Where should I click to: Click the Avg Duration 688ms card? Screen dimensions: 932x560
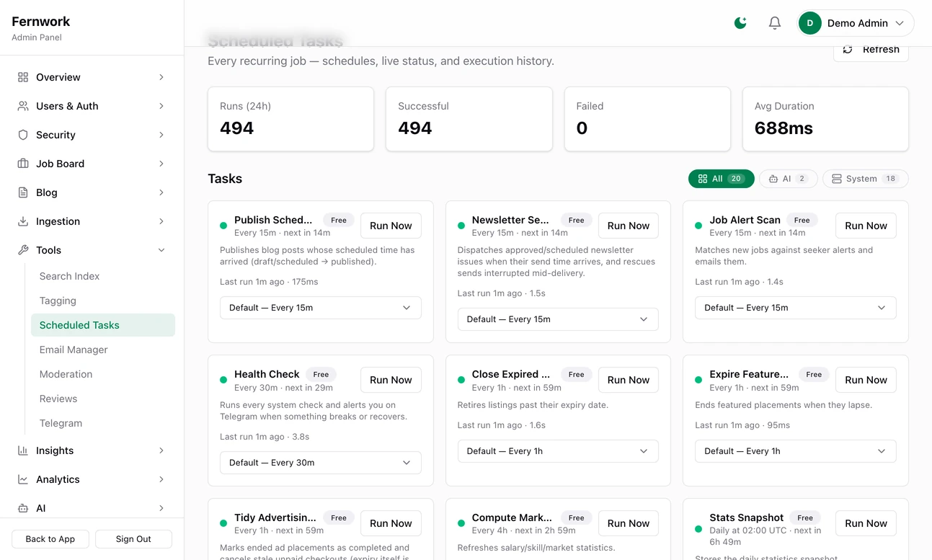pyautogui.click(x=825, y=119)
